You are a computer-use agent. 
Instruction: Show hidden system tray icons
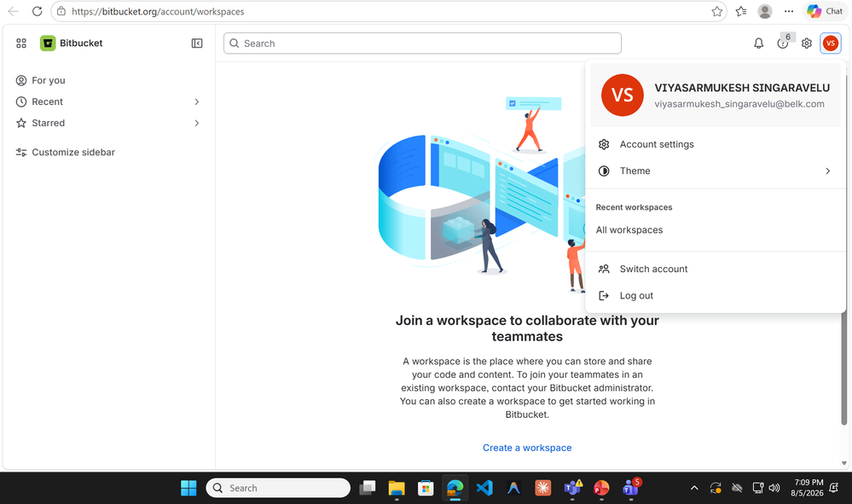[694, 488]
